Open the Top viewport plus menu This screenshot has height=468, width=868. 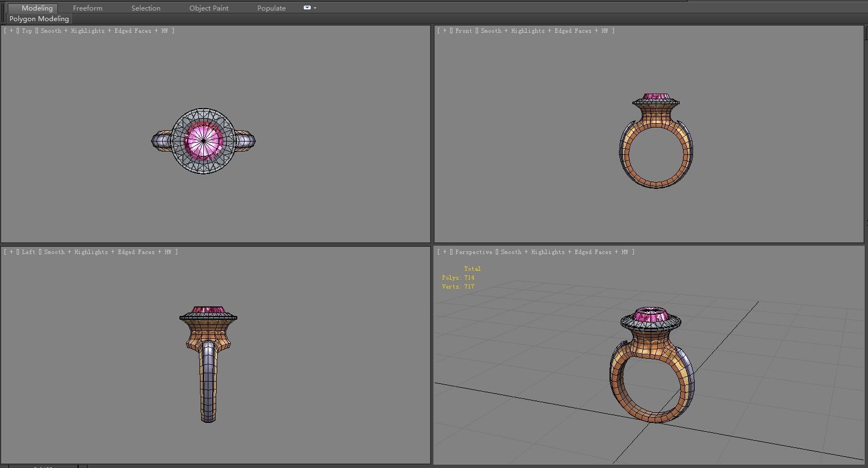[x=11, y=31]
